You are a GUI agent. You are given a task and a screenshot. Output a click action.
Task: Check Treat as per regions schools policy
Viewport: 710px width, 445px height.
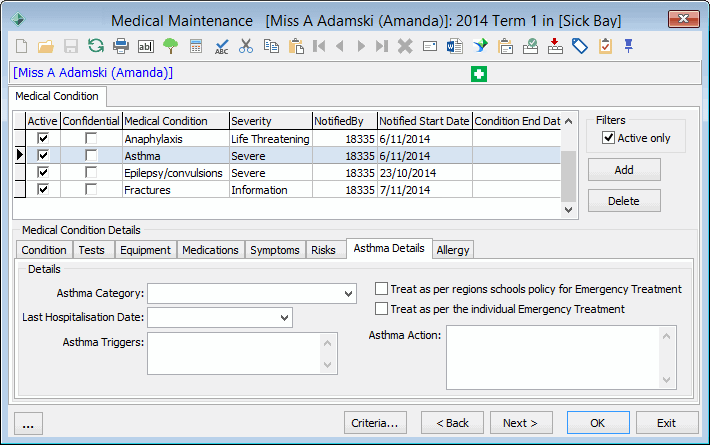[x=381, y=289]
